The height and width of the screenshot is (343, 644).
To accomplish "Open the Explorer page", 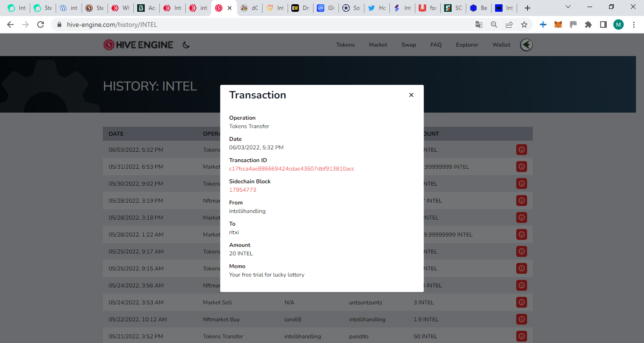I will 467,45.
